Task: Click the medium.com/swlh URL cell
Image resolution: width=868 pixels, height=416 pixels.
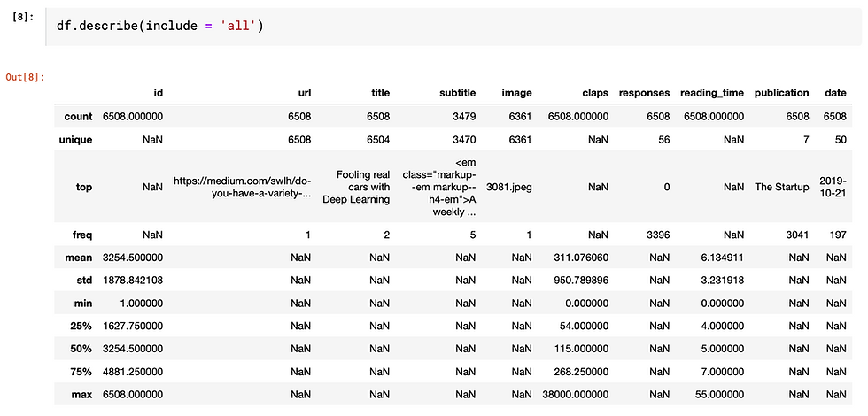Action: [243, 187]
